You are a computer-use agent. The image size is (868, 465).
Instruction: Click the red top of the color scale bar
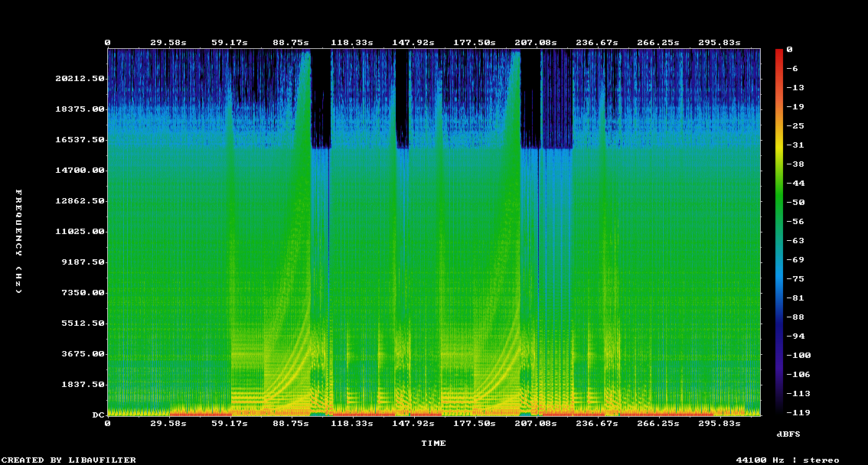[779, 51]
